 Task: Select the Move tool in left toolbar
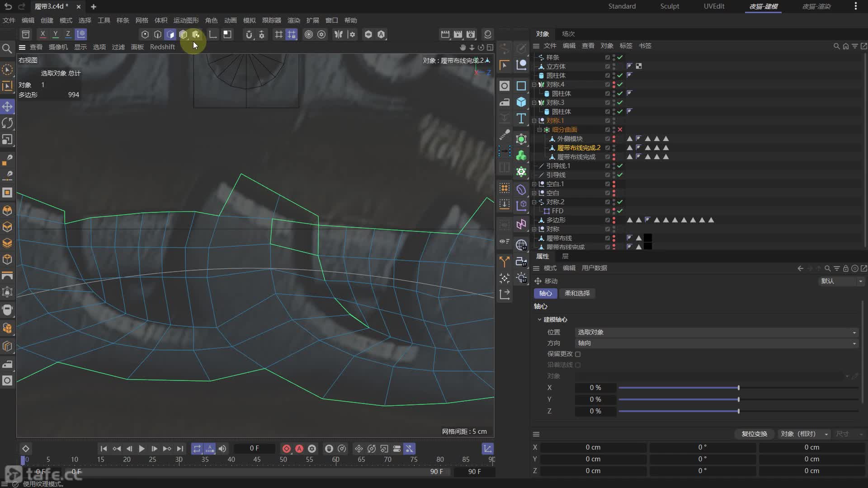click(7, 107)
